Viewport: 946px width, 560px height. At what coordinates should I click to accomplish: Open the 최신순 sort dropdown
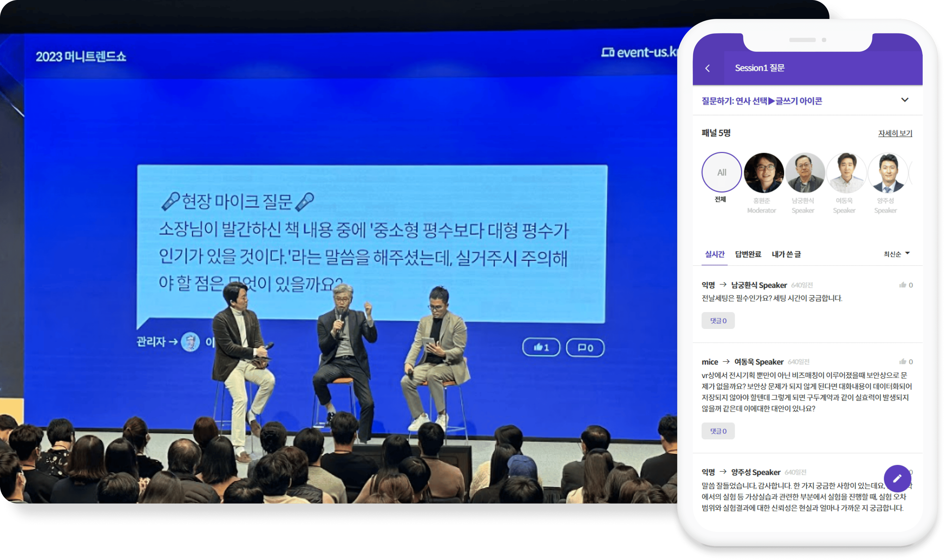click(897, 254)
